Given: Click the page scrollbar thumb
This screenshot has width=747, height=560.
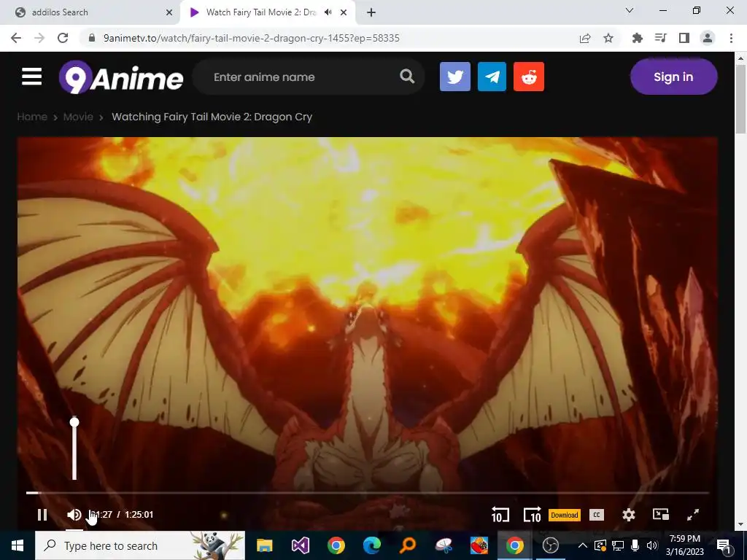Looking at the screenshot, I should click(x=740, y=99).
